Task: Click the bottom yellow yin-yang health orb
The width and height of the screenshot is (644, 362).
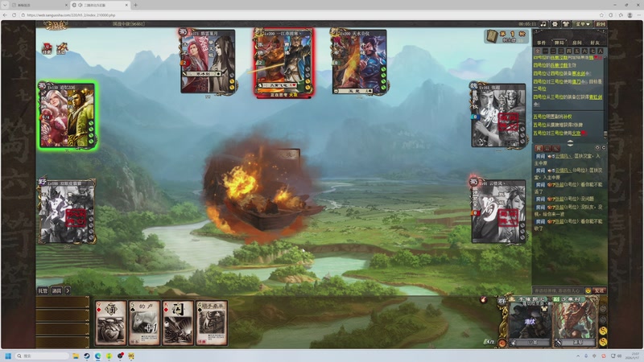Action: pyautogui.click(x=603, y=341)
